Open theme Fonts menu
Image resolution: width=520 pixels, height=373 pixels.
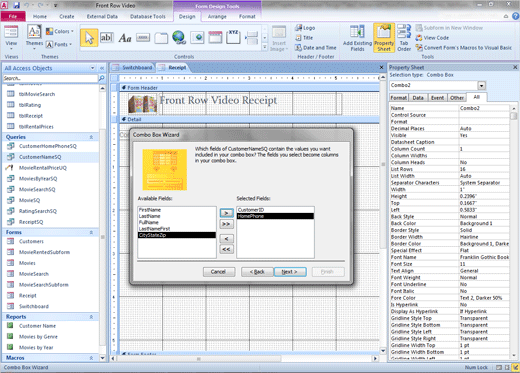click(59, 44)
